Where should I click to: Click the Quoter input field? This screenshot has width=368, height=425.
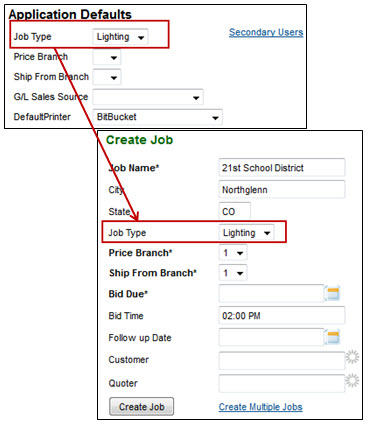(282, 383)
